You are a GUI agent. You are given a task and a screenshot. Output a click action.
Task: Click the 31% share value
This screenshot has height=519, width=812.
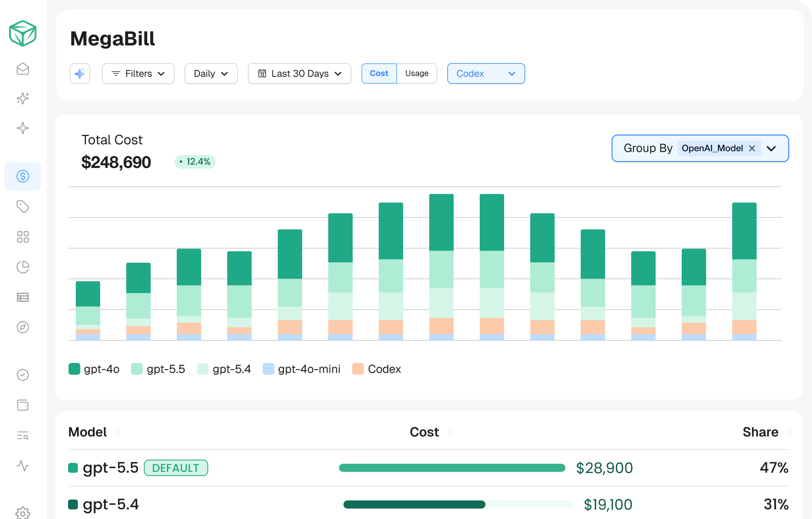coord(776,504)
